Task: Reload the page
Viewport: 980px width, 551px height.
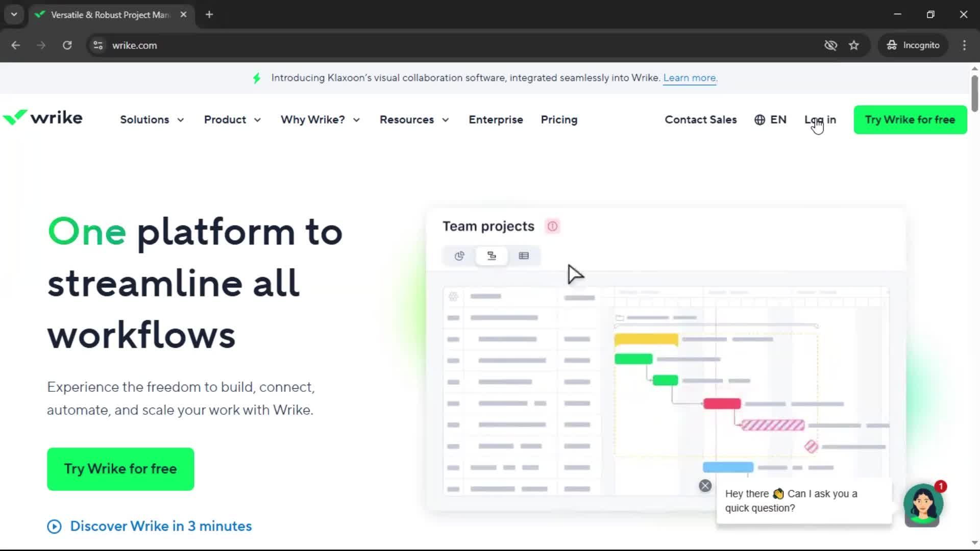Action: (x=67, y=45)
